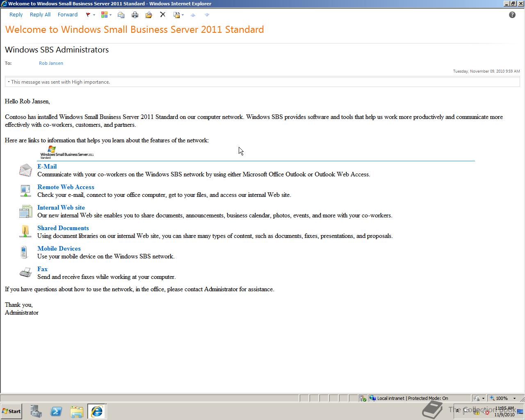Click the Action Center flag tray icon
This screenshot has width=525, height=420.
tap(466, 411)
